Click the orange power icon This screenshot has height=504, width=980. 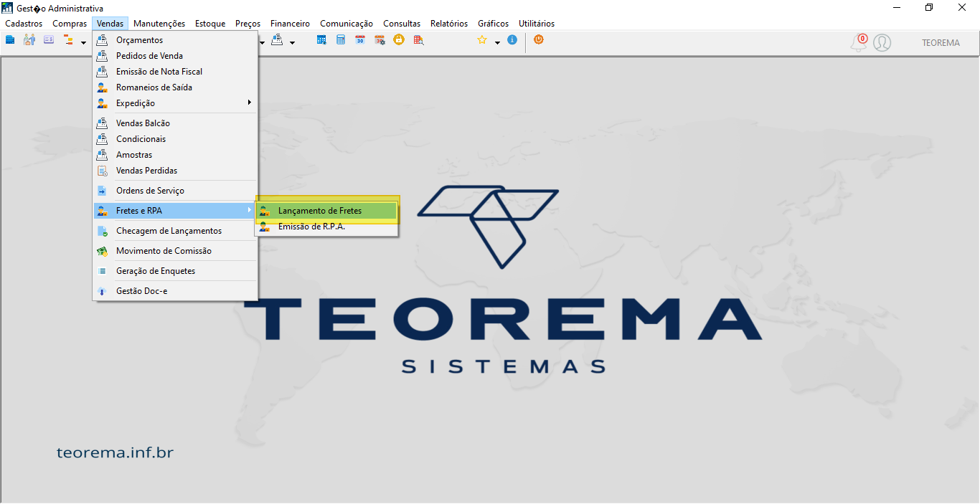[x=539, y=40]
